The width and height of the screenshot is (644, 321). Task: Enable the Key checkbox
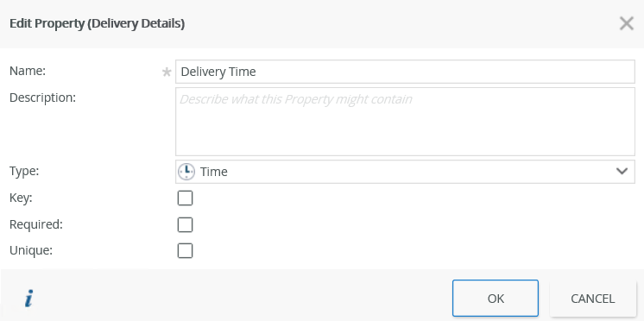point(185,198)
